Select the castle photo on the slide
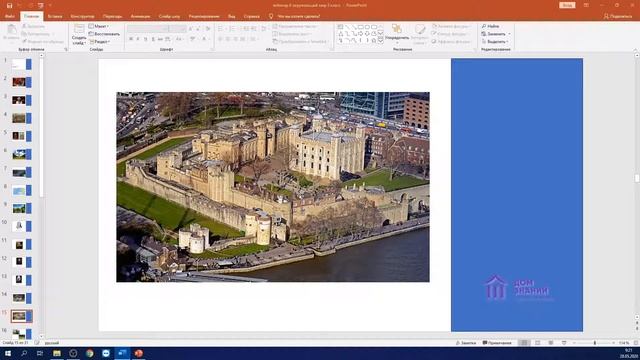The image size is (640, 360). tap(273, 187)
